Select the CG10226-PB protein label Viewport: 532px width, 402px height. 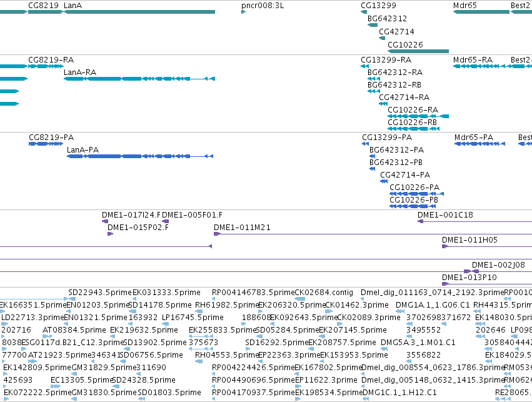coord(414,200)
